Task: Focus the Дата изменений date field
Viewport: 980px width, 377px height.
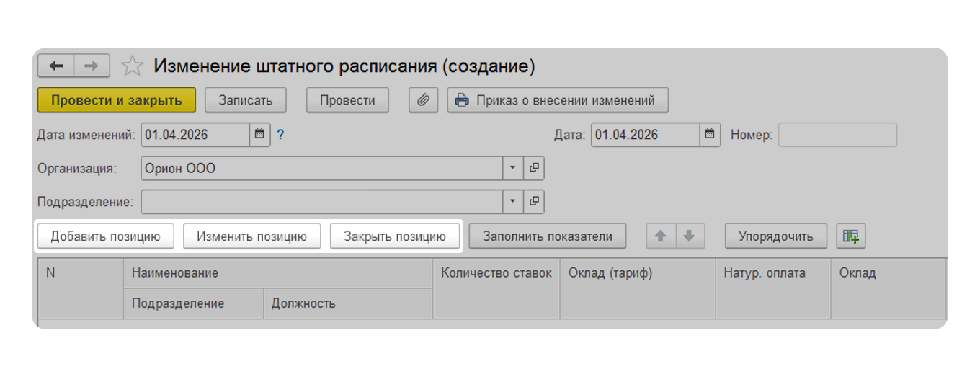Action: (196, 135)
